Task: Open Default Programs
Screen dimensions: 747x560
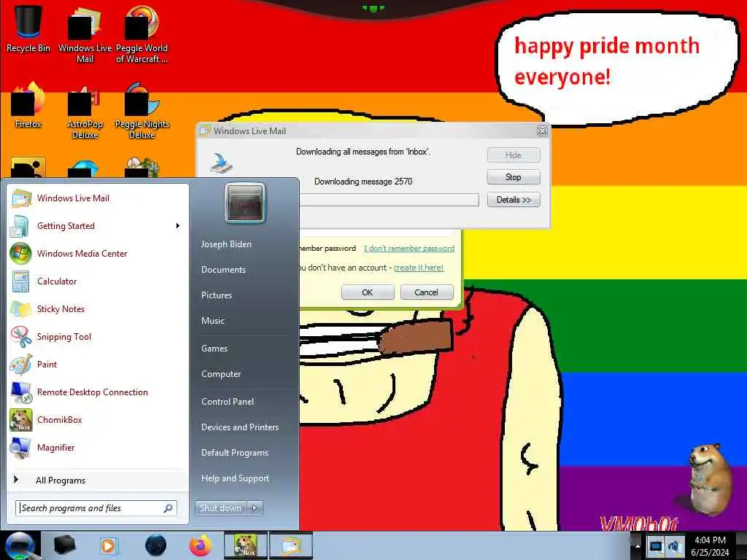Action: point(235,453)
